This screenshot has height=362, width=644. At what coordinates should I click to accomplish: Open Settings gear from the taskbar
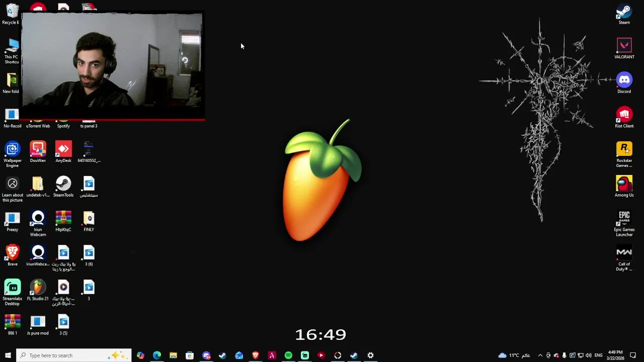coord(370,355)
